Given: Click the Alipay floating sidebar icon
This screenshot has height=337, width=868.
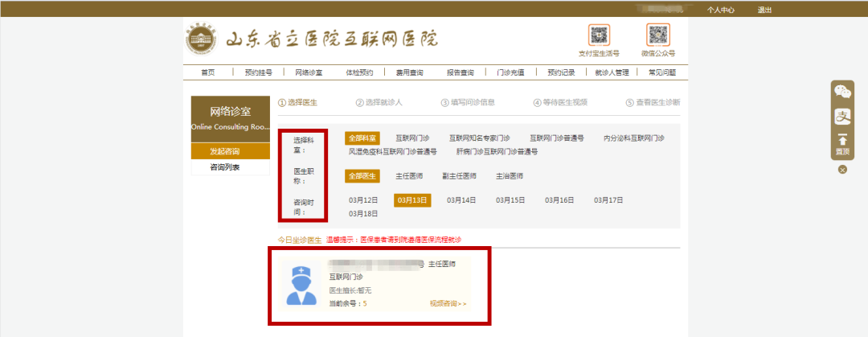Looking at the screenshot, I should [x=842, y=116].
